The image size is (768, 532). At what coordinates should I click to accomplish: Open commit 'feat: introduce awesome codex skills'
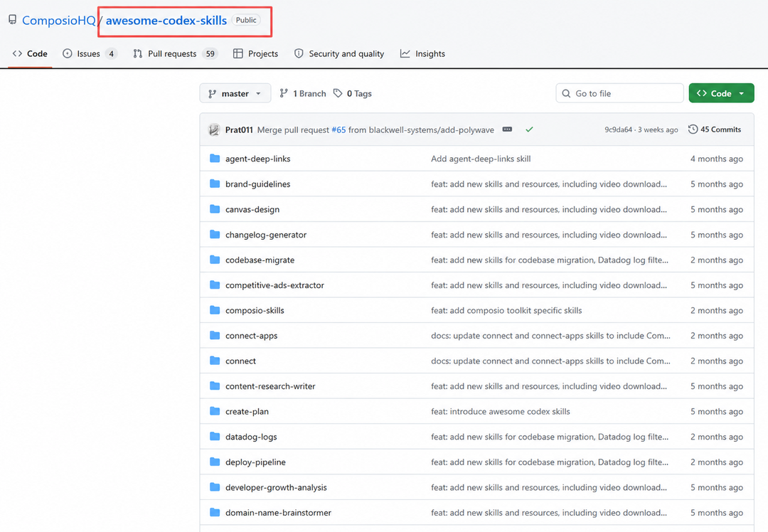[501, 412]
